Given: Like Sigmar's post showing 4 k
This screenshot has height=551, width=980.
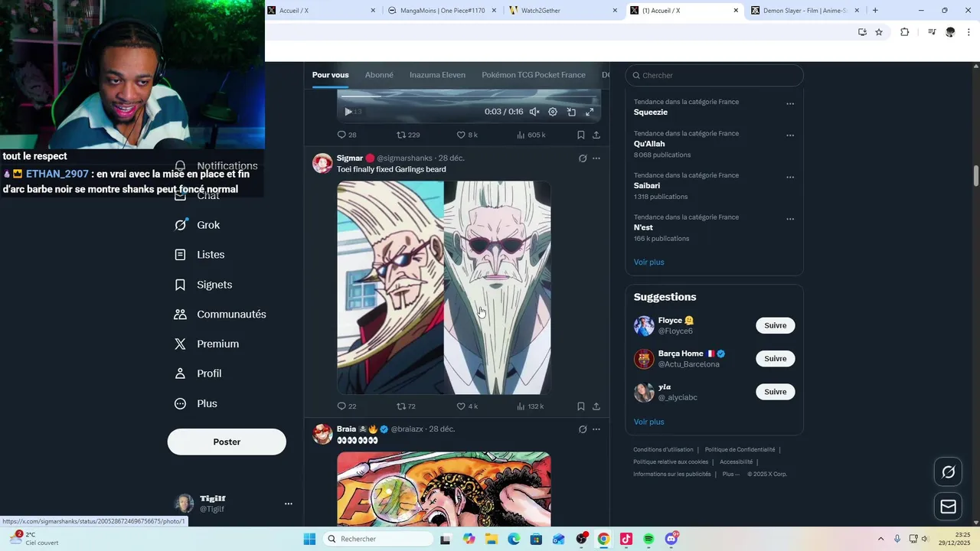Looking at the screenshot, I should 467,406.
